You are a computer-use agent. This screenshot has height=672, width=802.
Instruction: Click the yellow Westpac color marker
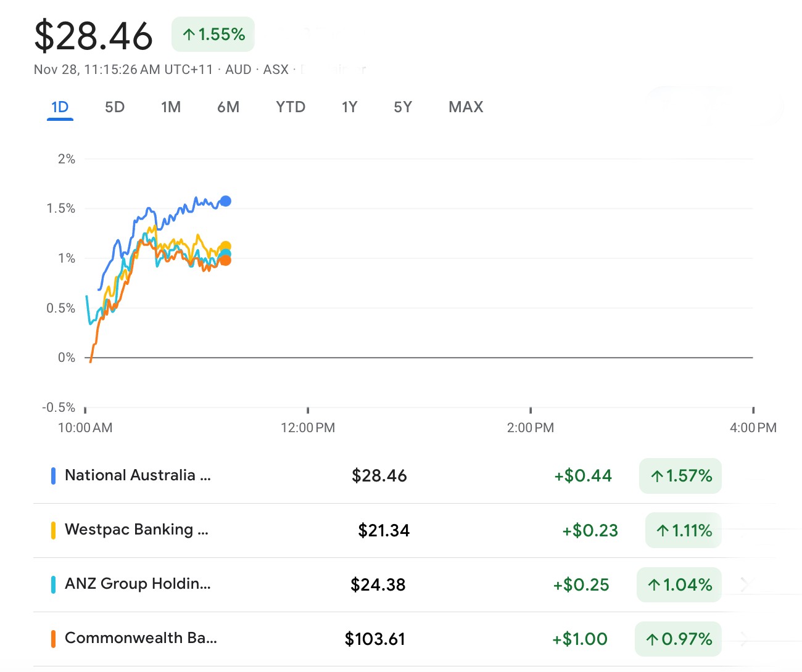pyautogui.click(x=53, y=530)
